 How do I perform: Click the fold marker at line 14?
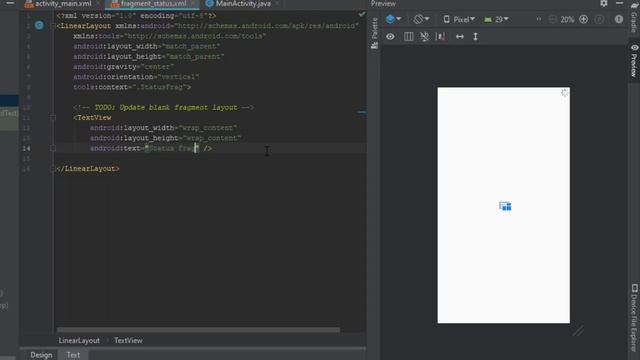coord(53,149)
